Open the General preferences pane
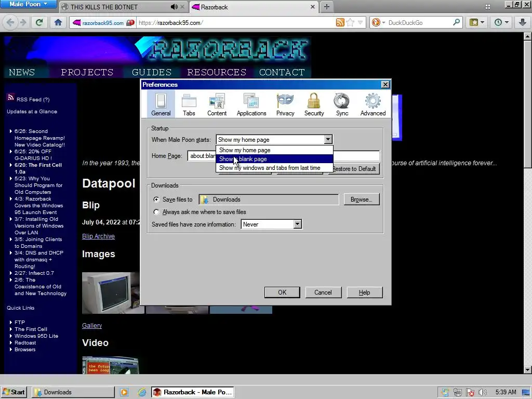The height and width of the screenshot is (399, 532). (x=161, y=104)
